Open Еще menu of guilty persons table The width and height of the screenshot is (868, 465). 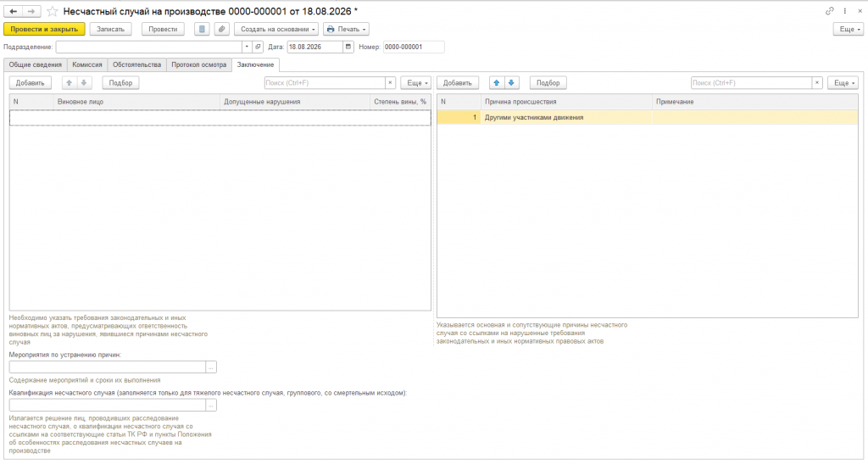pos(415,82)
